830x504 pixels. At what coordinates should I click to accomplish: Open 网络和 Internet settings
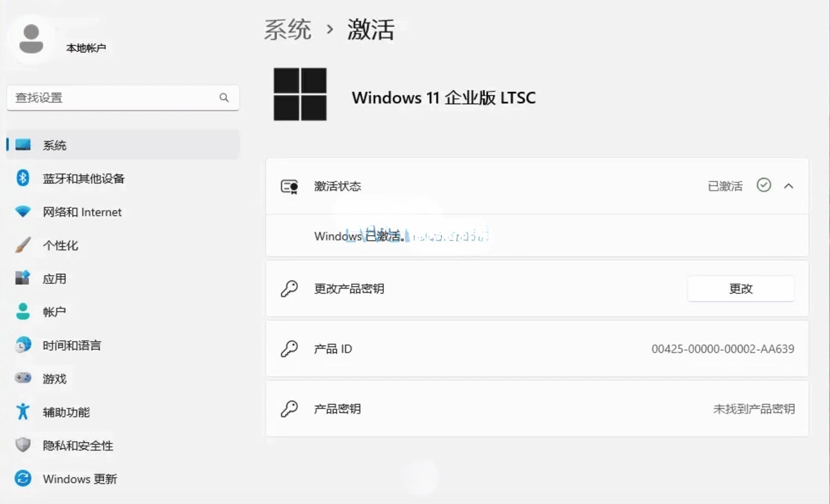(82, 212)
